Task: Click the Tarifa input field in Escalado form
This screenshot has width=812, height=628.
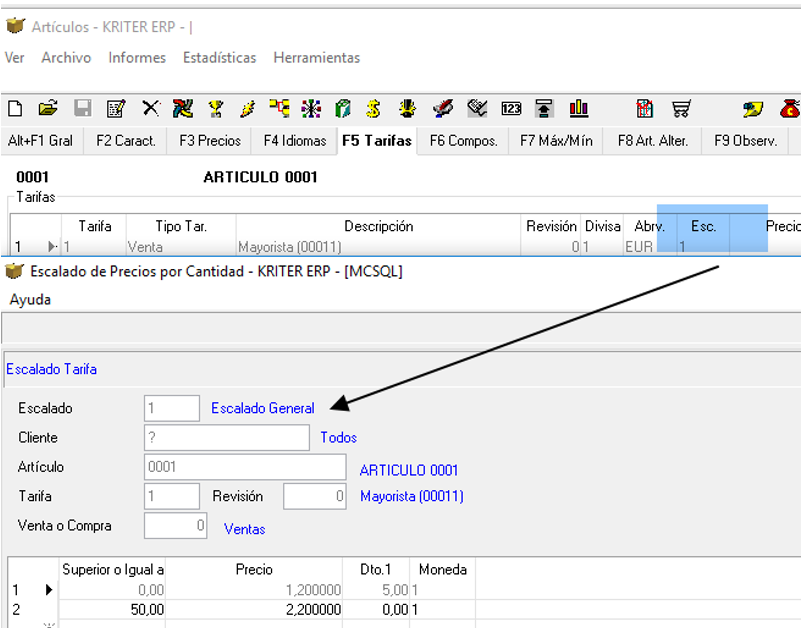Action: (x=172, y=496)
